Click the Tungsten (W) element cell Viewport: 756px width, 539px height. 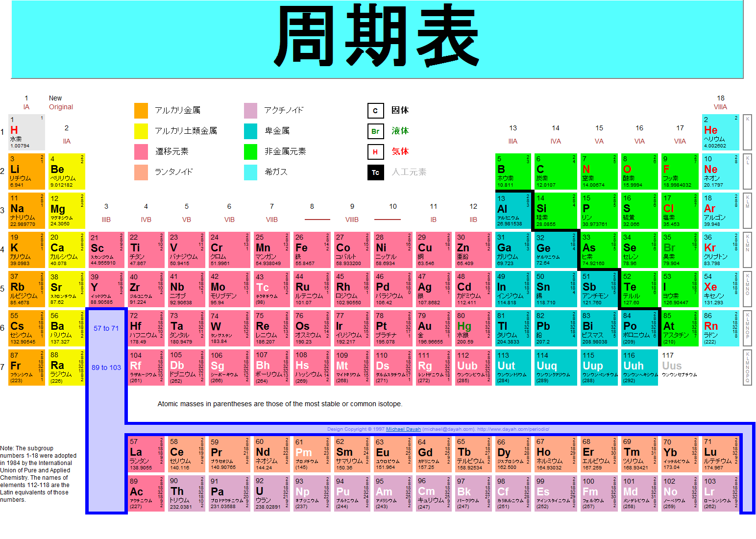(228, 328)
